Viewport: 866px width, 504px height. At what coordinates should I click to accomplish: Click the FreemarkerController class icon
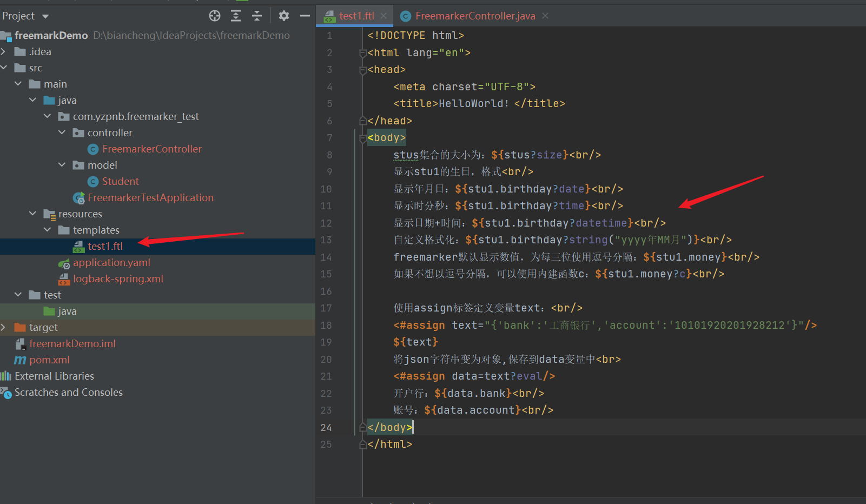(93, 149)
